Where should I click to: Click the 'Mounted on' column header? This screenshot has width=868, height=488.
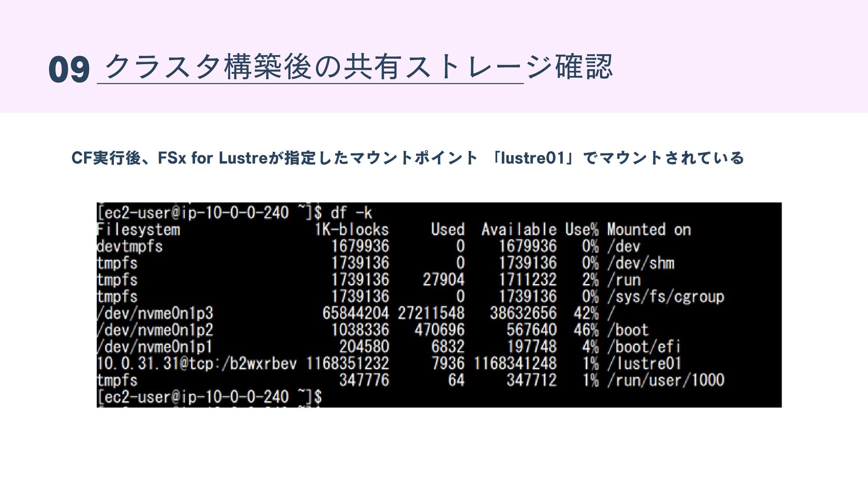pyautogui.click(x=649, y=230)
